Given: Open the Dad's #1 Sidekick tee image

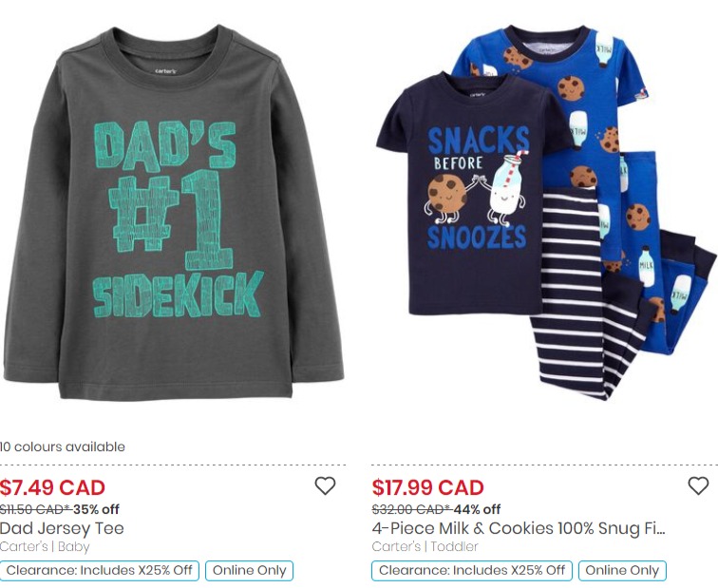Looking at the screenshot, I should (x=173, y=213).
